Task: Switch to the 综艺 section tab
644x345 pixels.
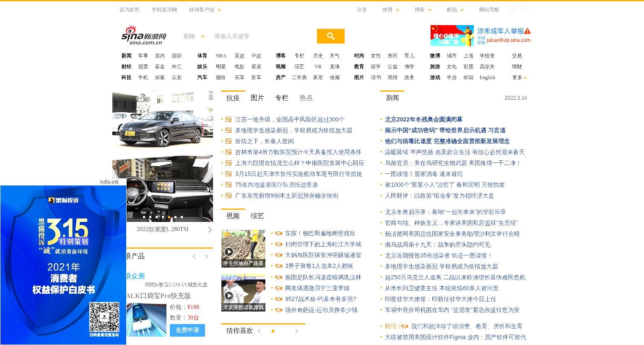Action: [x=257, y=216]
